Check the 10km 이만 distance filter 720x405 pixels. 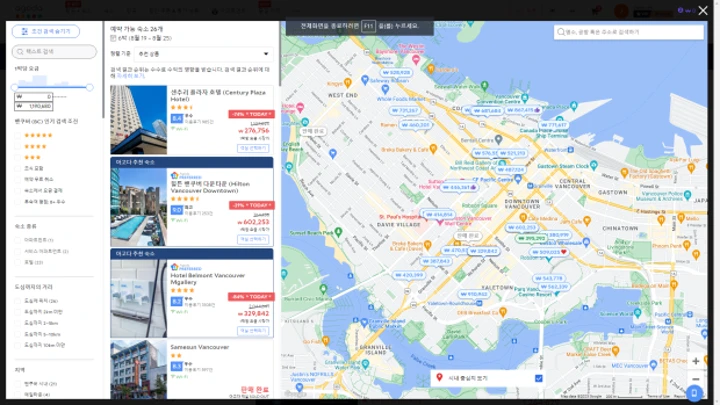click(17, 345)
